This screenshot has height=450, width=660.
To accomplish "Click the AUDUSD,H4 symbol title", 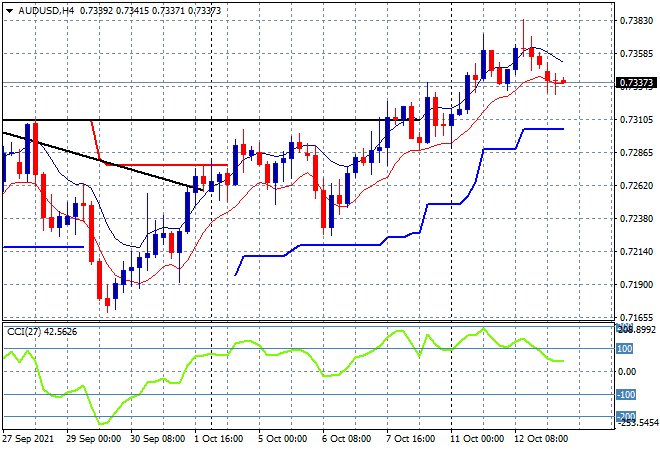I will click(46, 11).
